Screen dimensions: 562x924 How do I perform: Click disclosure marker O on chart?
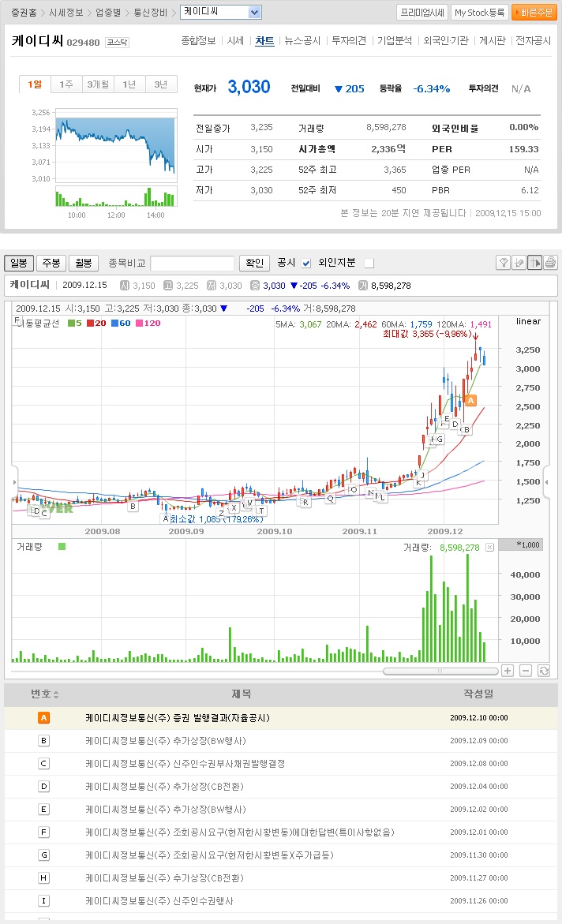(x=354, y=490)
